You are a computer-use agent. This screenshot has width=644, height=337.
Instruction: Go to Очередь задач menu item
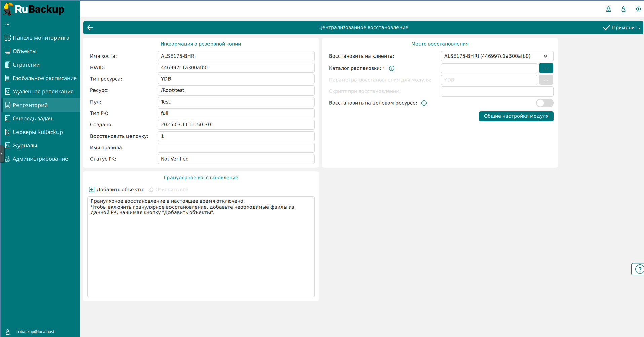pyautogui.click(x=32, y=118)
